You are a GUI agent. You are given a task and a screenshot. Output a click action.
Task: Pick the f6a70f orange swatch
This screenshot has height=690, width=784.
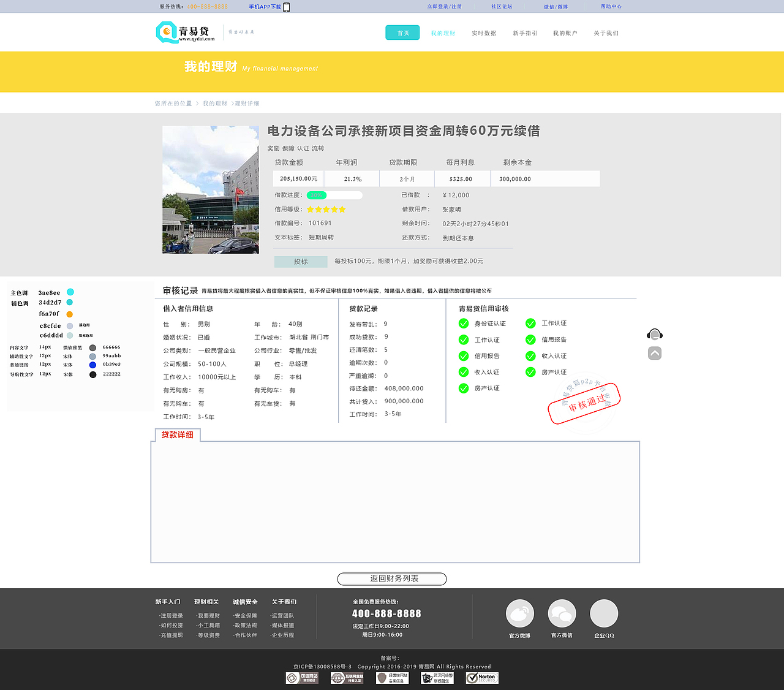click(69, 314)
